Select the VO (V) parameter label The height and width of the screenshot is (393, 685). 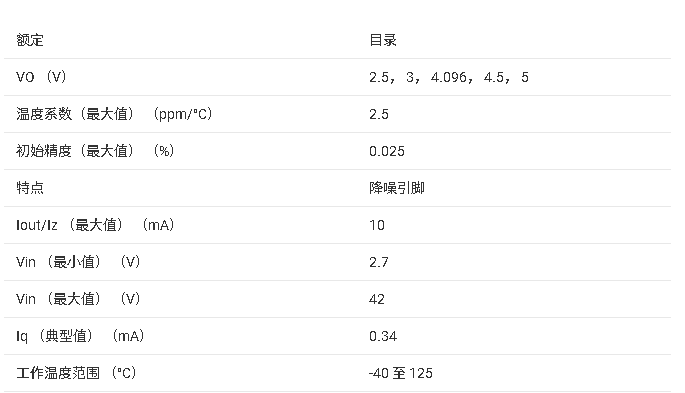(x=41, y=77)
